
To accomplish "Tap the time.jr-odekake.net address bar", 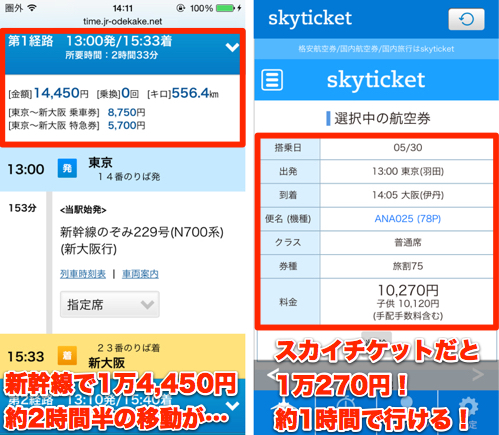I will point(123,22).
